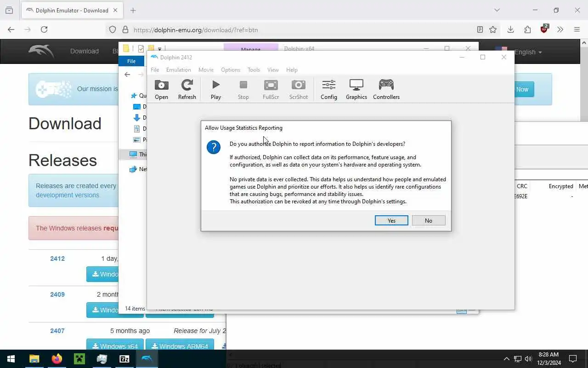Click the back arrow in File Explorer
588x368 pixels.
(x=127, y=75)
